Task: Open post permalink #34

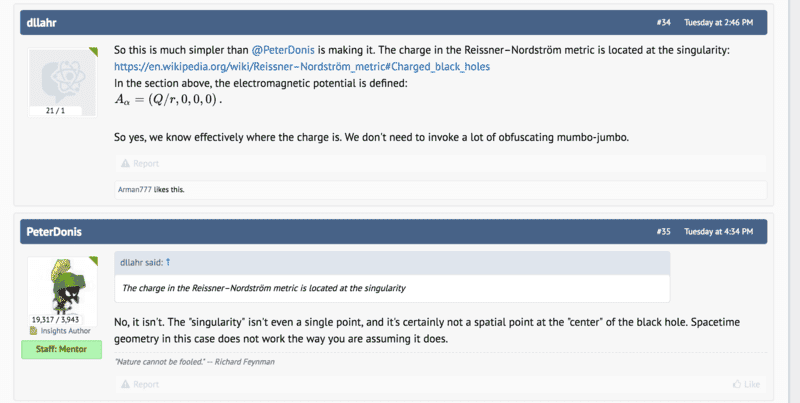Action: coord(663,22)
